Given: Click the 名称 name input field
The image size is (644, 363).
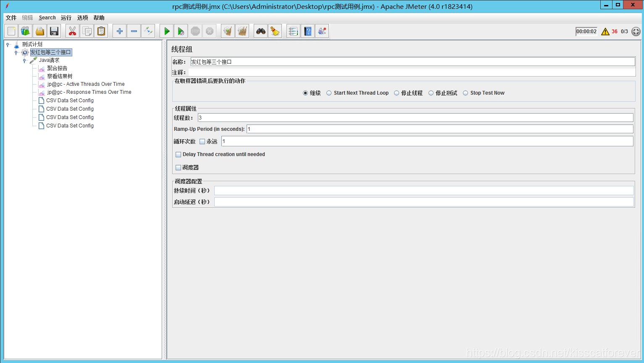Looking at the screenshot, I should (413, 62).
